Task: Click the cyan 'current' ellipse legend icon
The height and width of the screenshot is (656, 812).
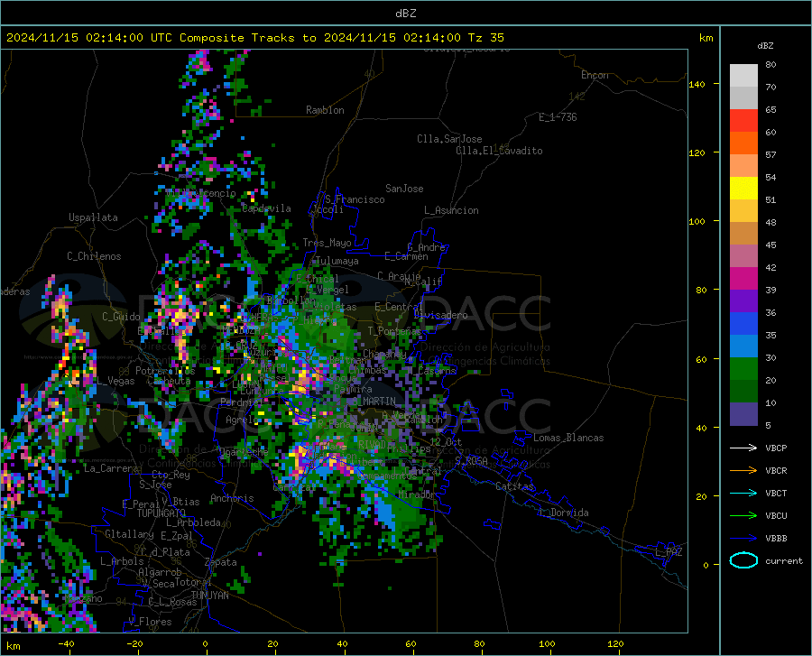Action: point(743,560)
